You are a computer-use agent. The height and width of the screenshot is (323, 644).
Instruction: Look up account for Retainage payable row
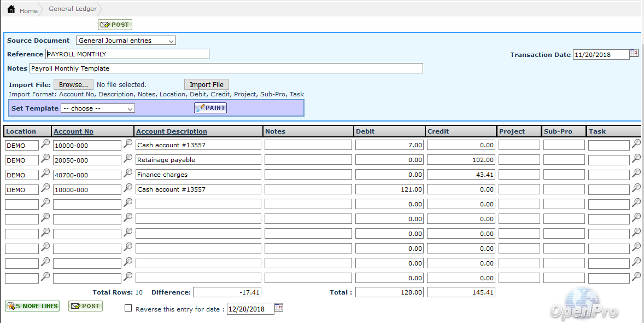(128, 159)
